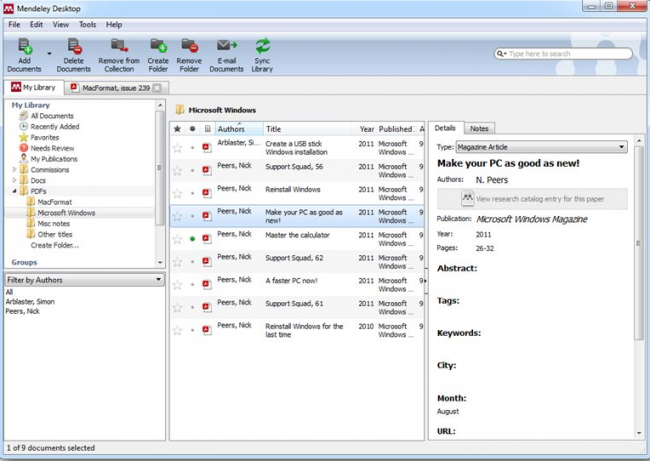Collapse the PDFs folder
The image size is (650, 461).
[15, 191]
